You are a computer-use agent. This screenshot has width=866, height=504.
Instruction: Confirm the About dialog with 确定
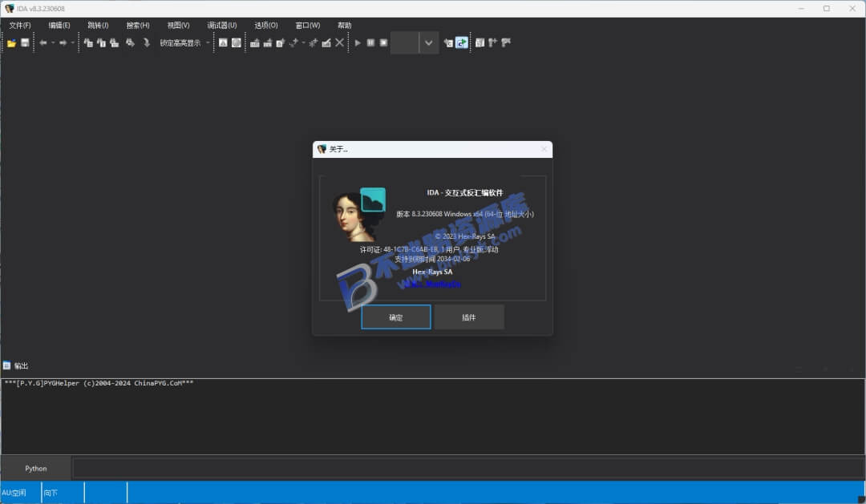396,317
